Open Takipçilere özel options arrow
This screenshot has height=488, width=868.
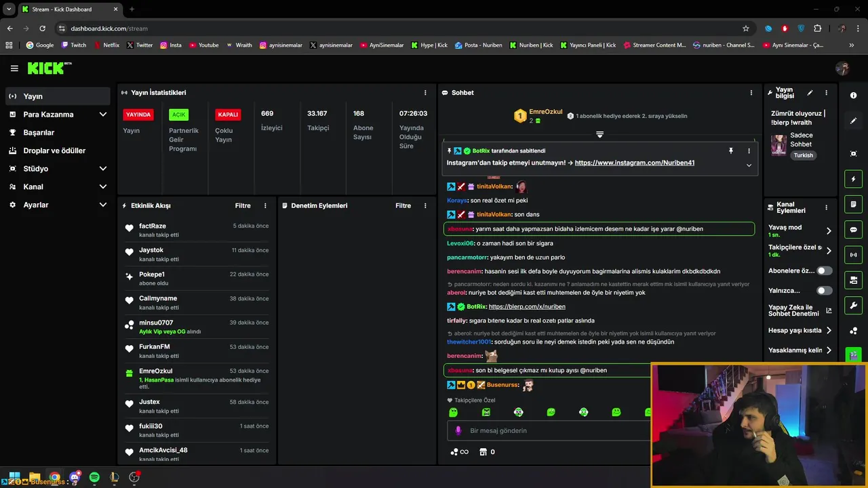(828, 251)
